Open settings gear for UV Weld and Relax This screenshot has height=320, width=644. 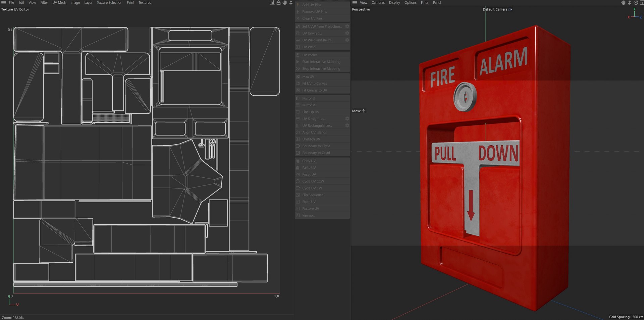(x=347, y=40)
